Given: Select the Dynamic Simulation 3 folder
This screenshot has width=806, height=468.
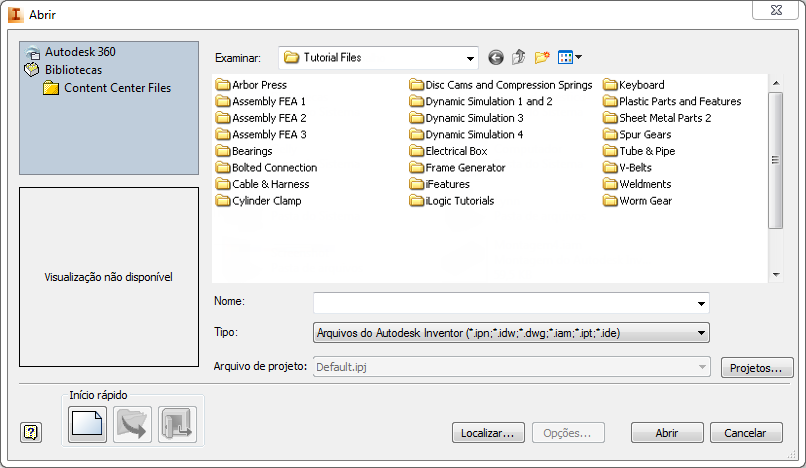Looking at the screenshot, I should coord(466,118).
